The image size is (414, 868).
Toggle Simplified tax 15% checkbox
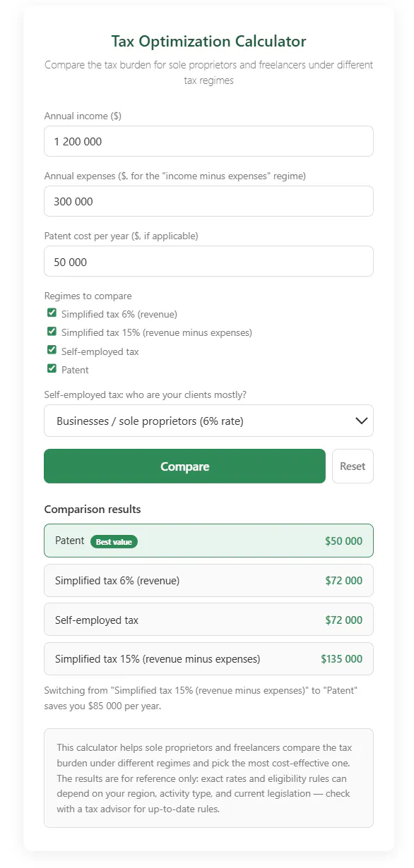52,331
